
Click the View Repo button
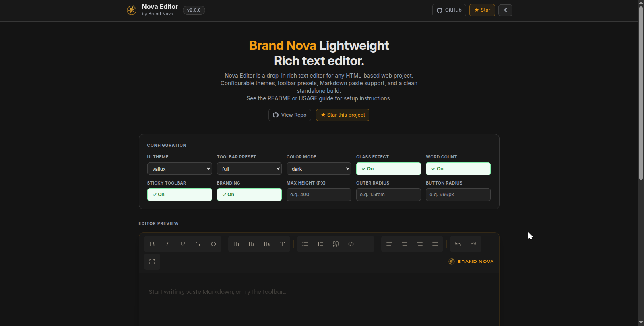290,115
